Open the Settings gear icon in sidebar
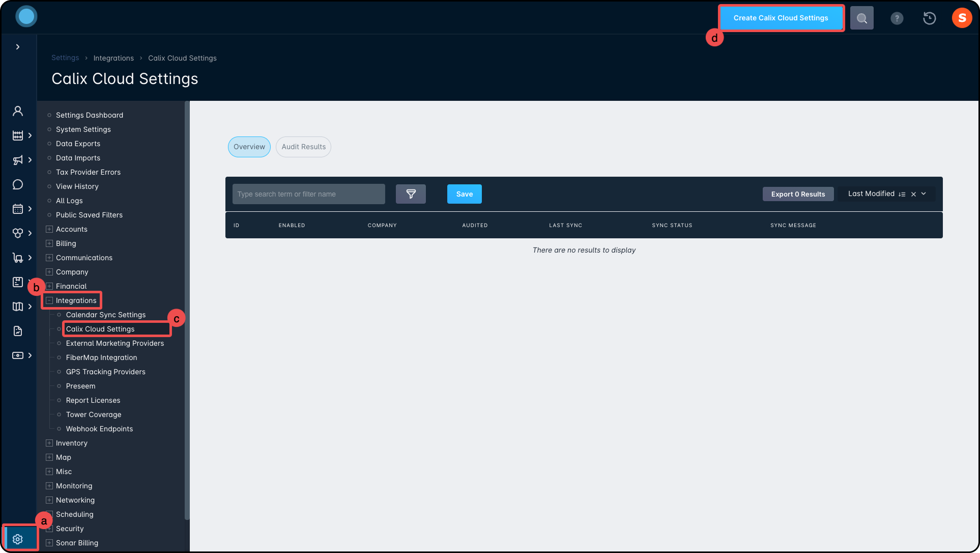 (18, 539)
